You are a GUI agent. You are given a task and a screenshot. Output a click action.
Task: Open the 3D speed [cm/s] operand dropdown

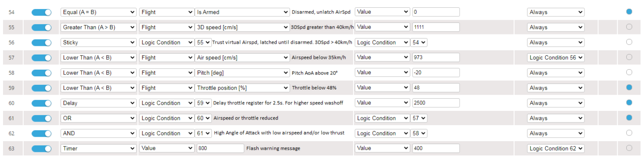[242, 27]
